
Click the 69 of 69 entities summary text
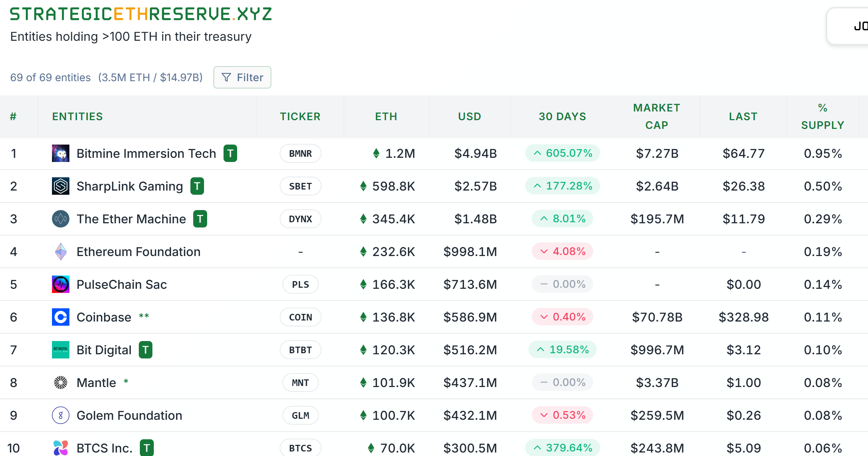pyautogui.click(x=50, y=77)
